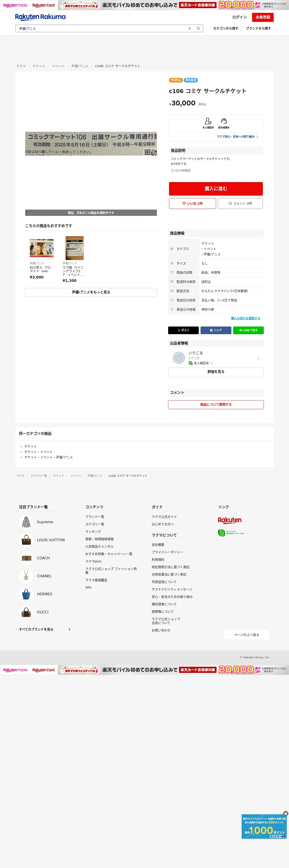Open the Rakuten Rakuma logo home link
This screenshot has height=868, width=289.
pyautogui.click(x=40, y=17)
